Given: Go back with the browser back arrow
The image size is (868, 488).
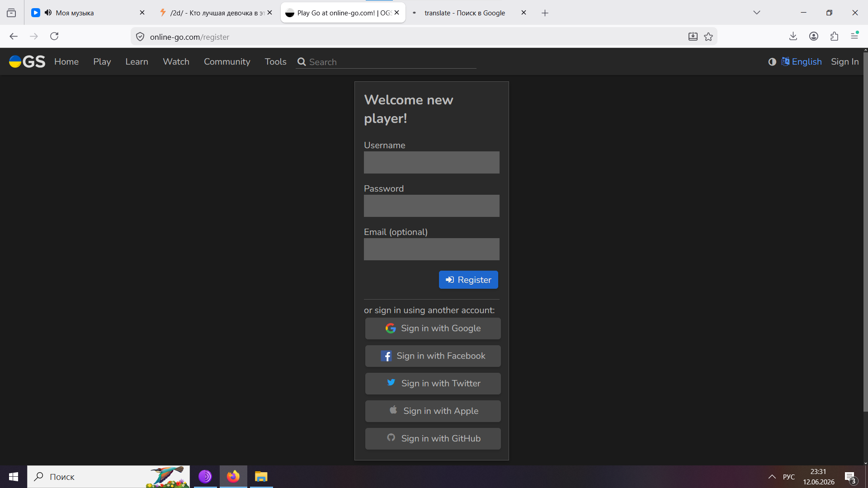Looking at the screenshot, I should 14,37.
